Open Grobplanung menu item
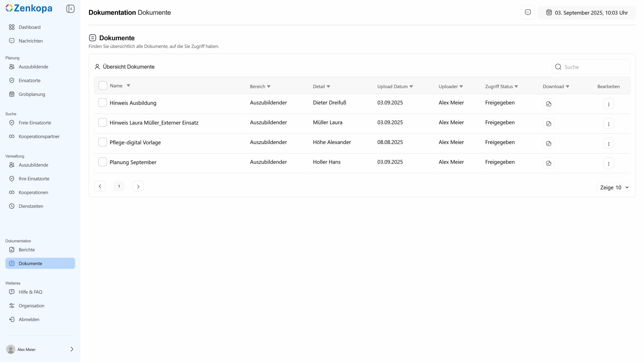Screen dimensions: 644x362 click(32, 94)
